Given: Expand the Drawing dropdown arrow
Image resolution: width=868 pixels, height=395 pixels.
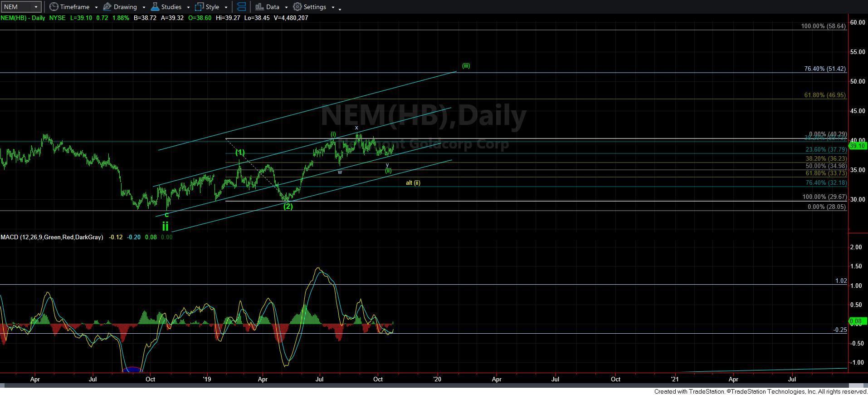Looking at the screenshot, I should coord(143,7).
